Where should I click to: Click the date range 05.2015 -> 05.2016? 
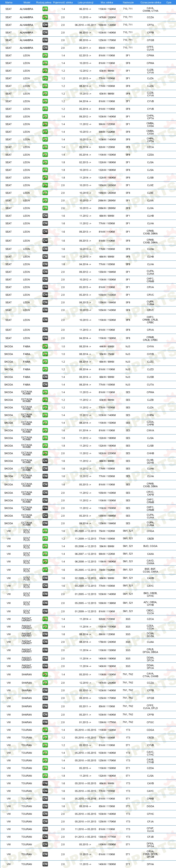coord(85,799)
